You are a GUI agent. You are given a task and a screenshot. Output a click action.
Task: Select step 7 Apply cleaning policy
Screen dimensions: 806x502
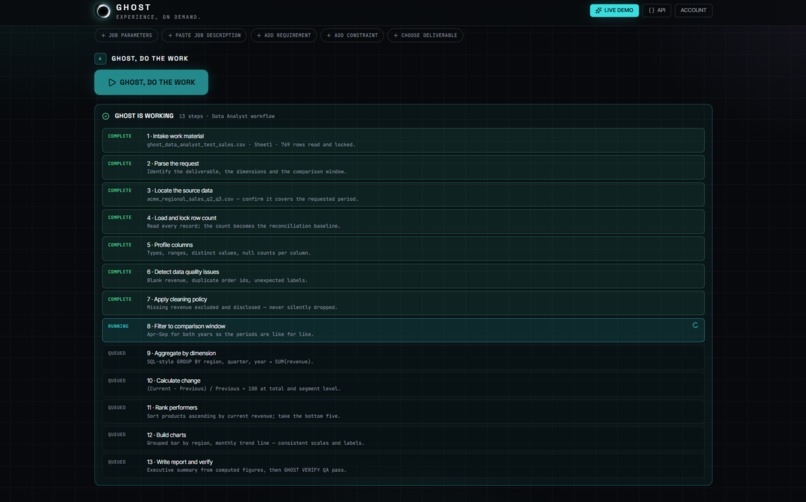point(403,303)
